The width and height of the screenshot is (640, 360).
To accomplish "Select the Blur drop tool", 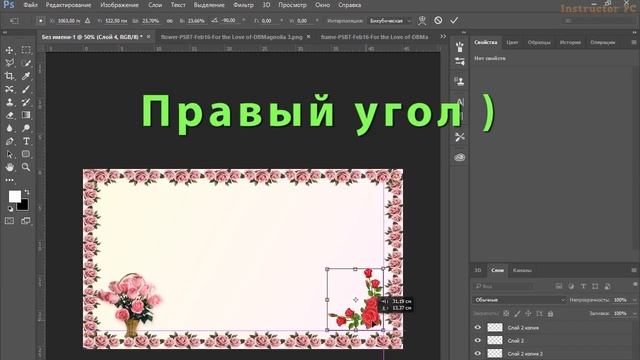I will (9, 128).
